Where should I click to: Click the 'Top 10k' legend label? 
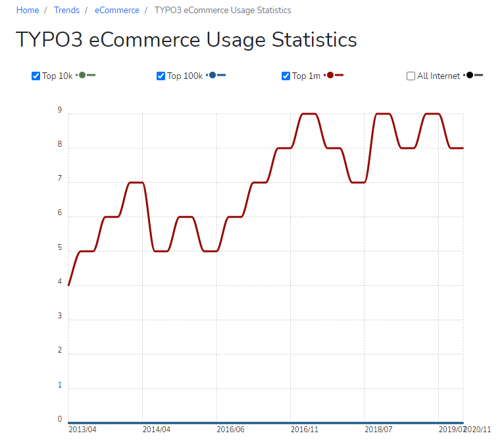57,76
